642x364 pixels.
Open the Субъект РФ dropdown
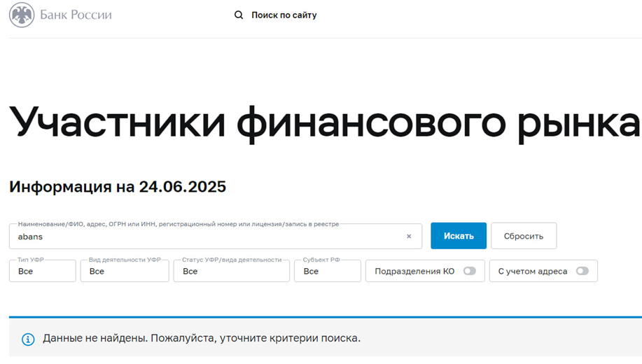click(328, 271)
